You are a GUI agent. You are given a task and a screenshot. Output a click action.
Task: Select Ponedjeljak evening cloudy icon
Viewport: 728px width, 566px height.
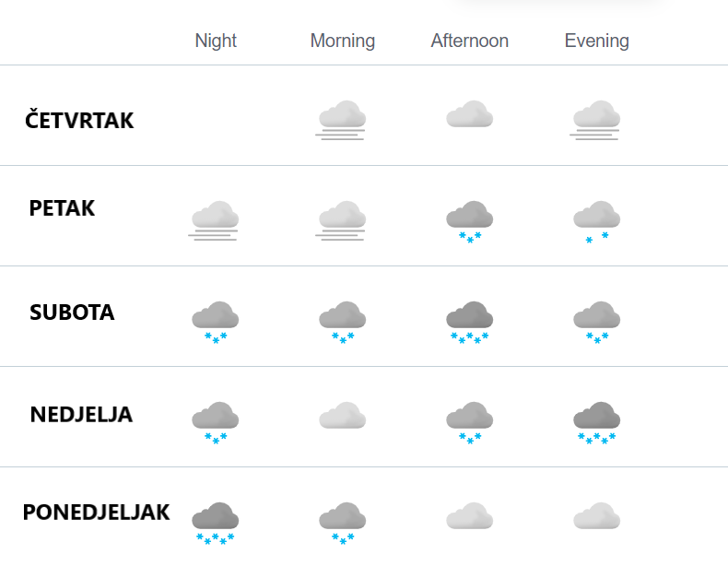[x=596, y=515]
